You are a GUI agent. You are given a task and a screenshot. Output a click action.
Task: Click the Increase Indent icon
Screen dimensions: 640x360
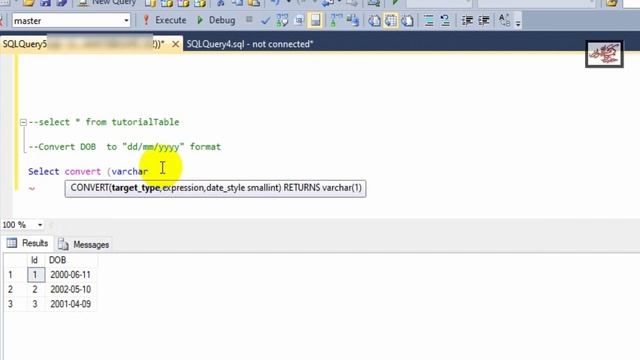[484, 20]
